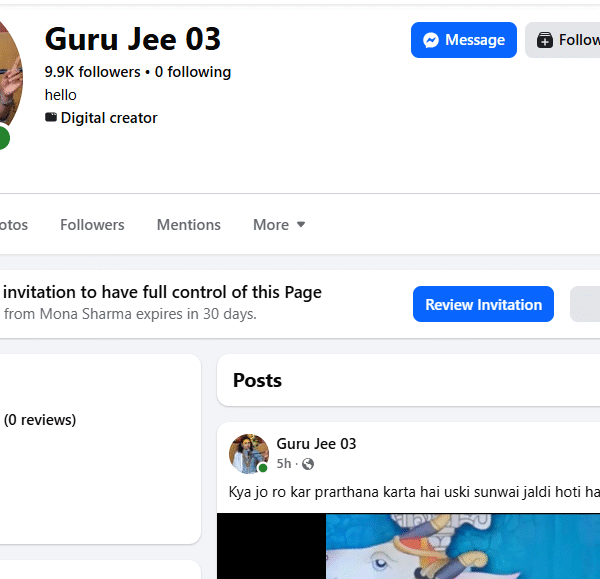Click the Digital creator label

pos(109,118)
